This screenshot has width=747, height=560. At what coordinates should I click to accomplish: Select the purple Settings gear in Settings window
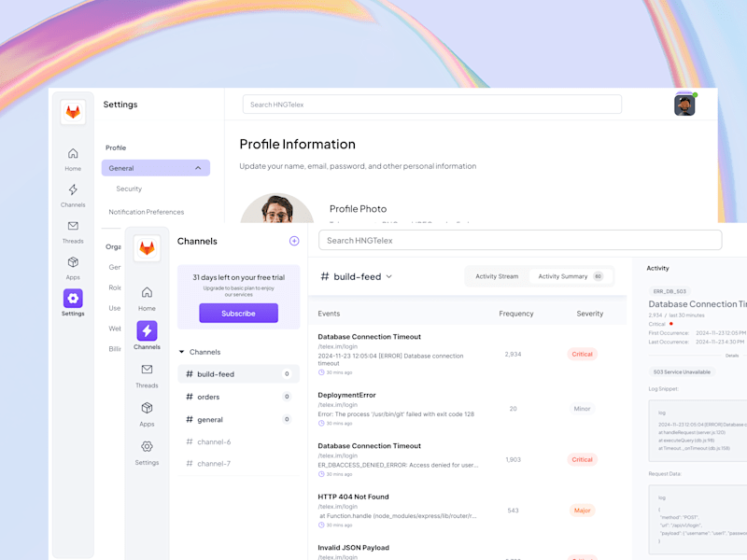coord(73,298)
